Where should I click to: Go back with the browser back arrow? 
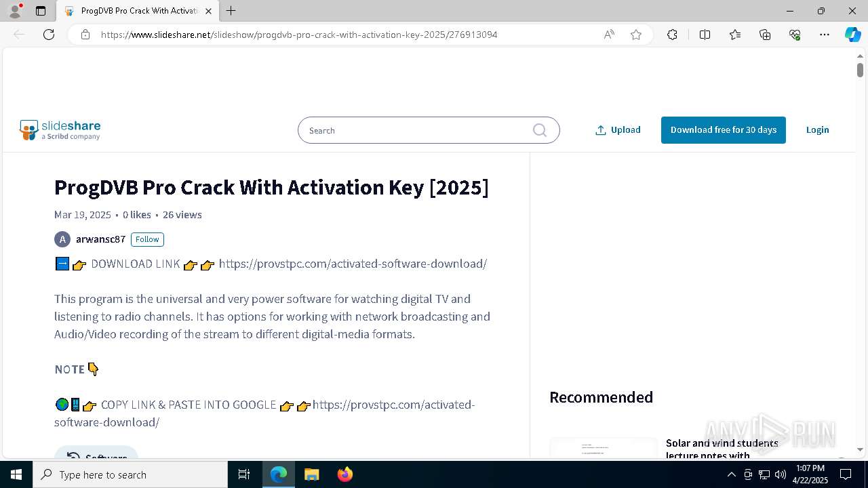tap(19, 35)
